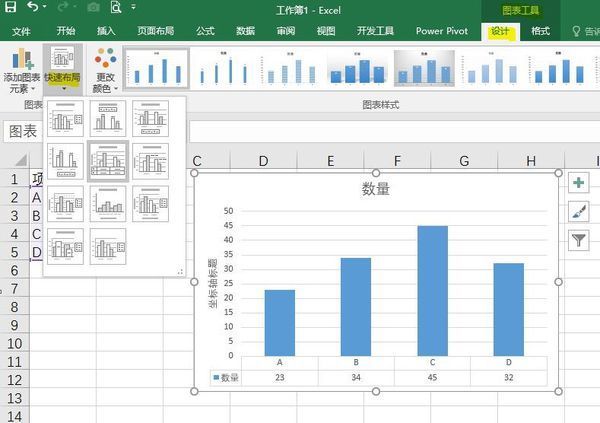The image size is (600, 423).
Task: Open 添加图表元素 dropdown
Action: point(21,70)
